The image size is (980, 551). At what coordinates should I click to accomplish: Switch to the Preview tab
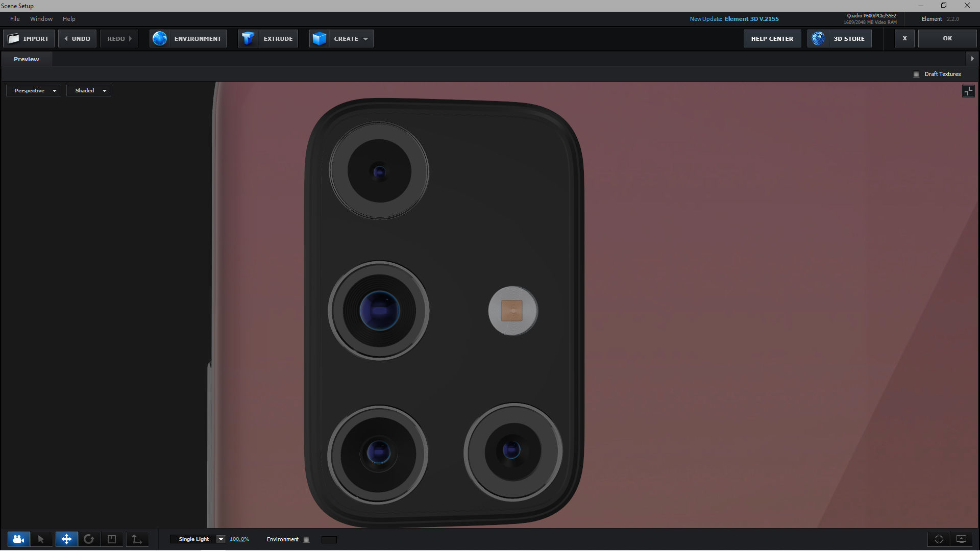27,59
